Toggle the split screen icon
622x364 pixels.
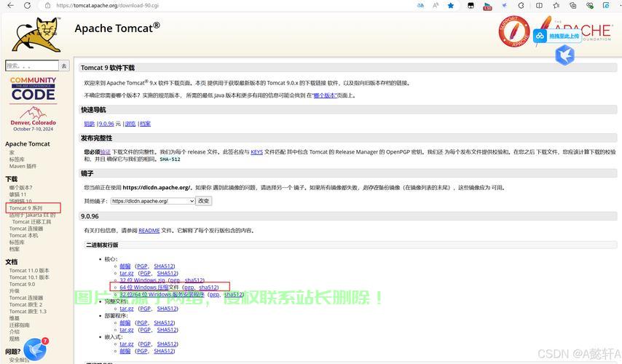(x=539, y=6)
